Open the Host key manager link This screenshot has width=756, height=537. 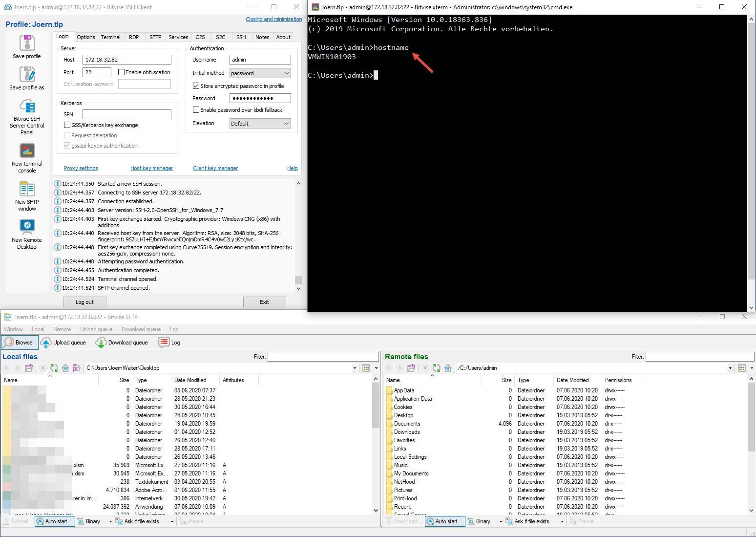pyautogui.click(x=151, y=168)
